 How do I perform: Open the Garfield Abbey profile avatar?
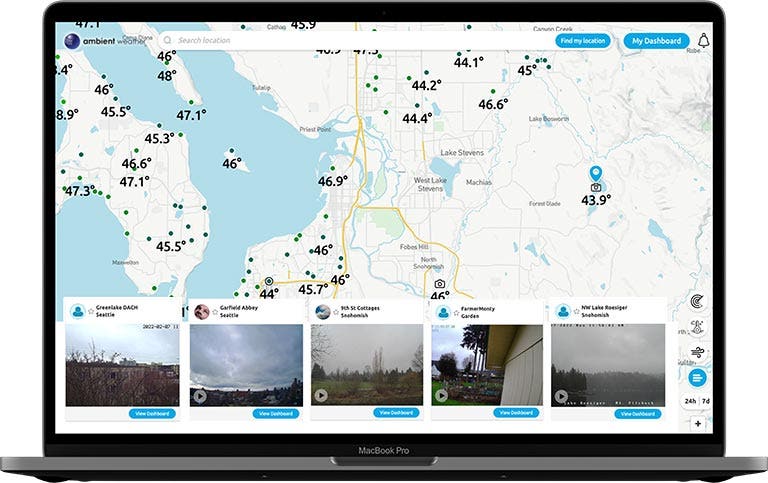click(202, 311)
